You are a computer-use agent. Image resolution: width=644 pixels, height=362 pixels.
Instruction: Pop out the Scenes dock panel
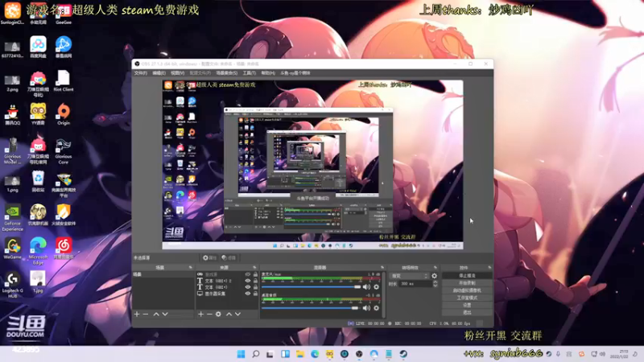pyautogui.click(x=190, y=268)
